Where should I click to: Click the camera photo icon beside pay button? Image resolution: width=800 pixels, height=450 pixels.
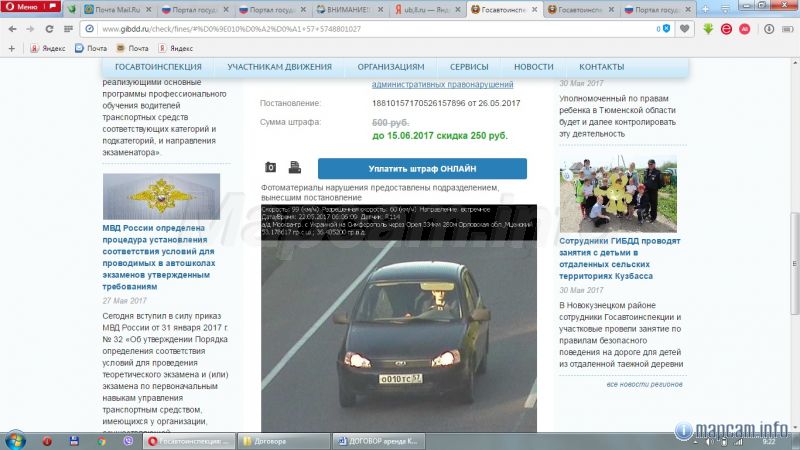point(270,168)
